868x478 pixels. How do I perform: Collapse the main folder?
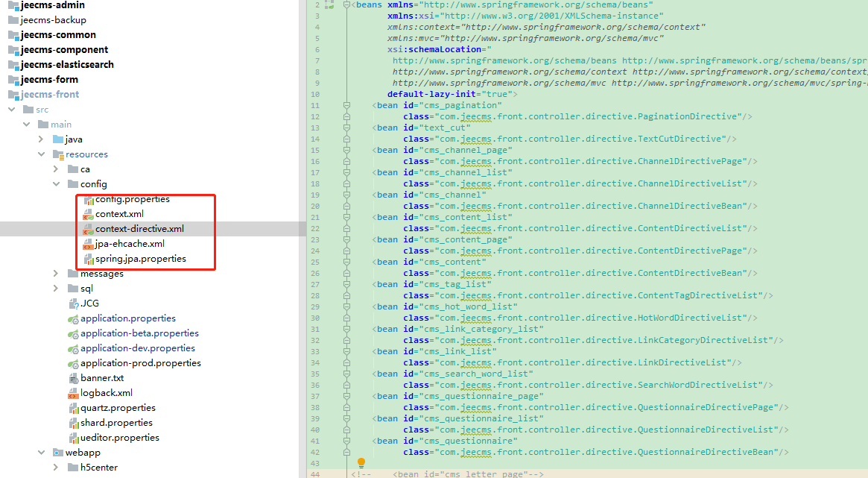[x=27, y=125]
